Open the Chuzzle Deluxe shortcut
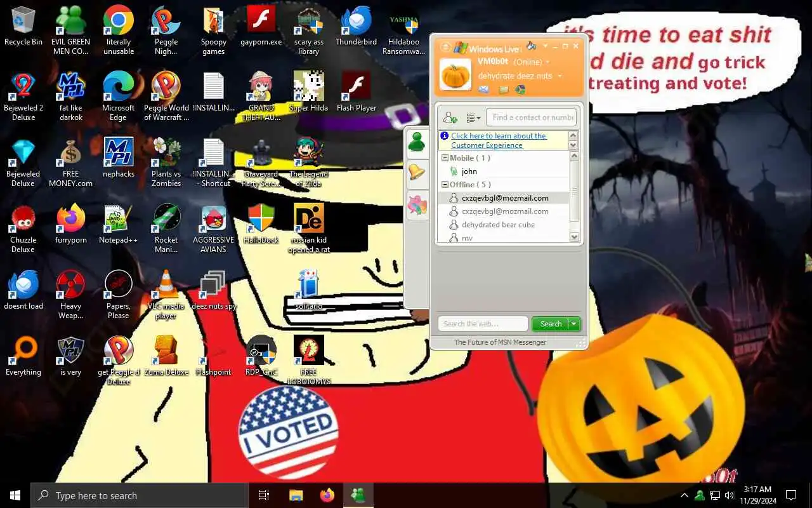The width and height of the screenshot is (812, 508). pyautogui.click(x=23, y=229)
